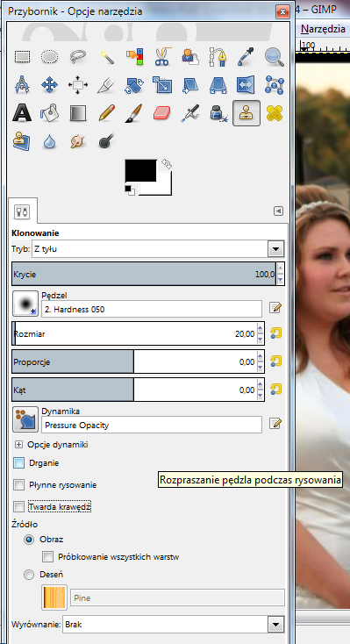350x644 pixels.
Task: Expand Opcje dynamiki section
Action: [19, 444]
